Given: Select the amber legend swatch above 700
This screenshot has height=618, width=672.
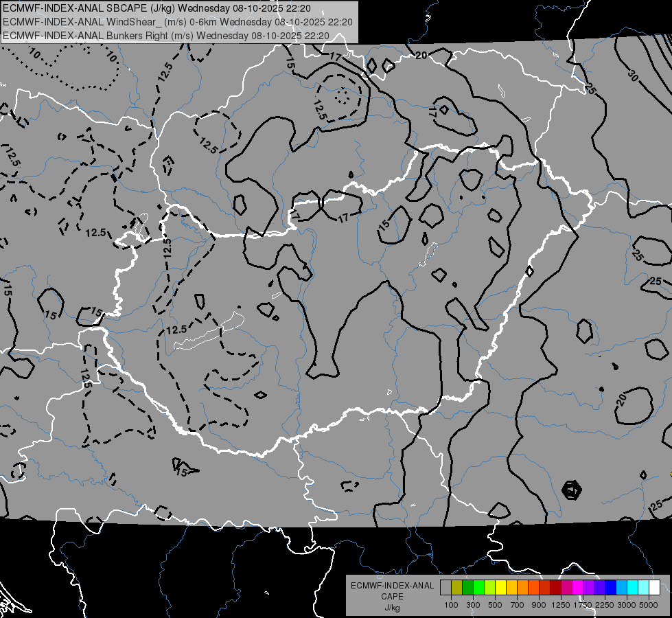Looking at the screenshot, I should click(x=511, y=587).
